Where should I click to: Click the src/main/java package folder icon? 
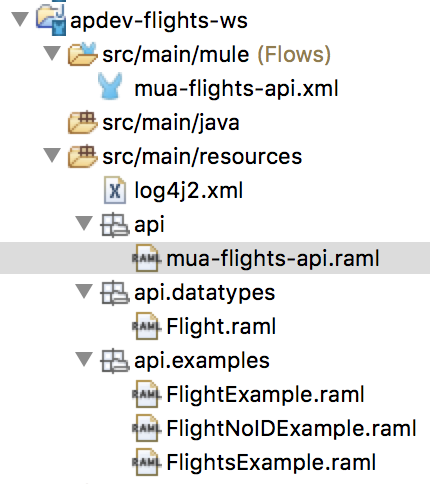tap(83, 122)
